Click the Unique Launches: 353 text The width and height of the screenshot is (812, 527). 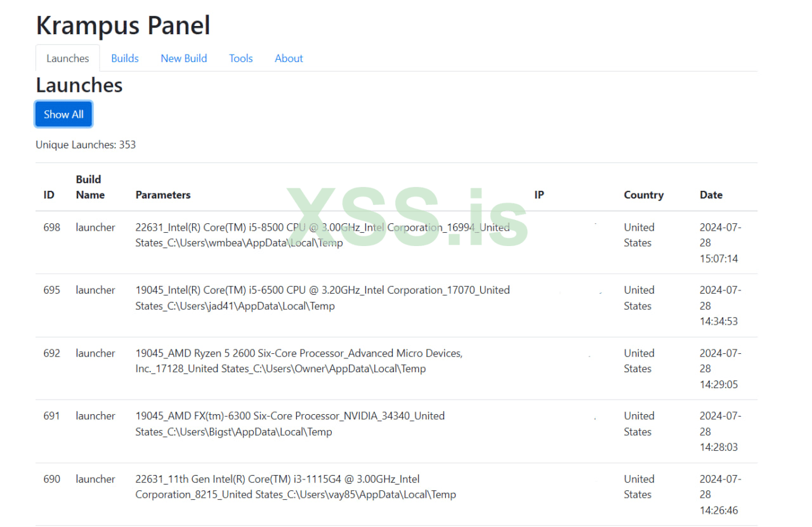coord(86,145)
